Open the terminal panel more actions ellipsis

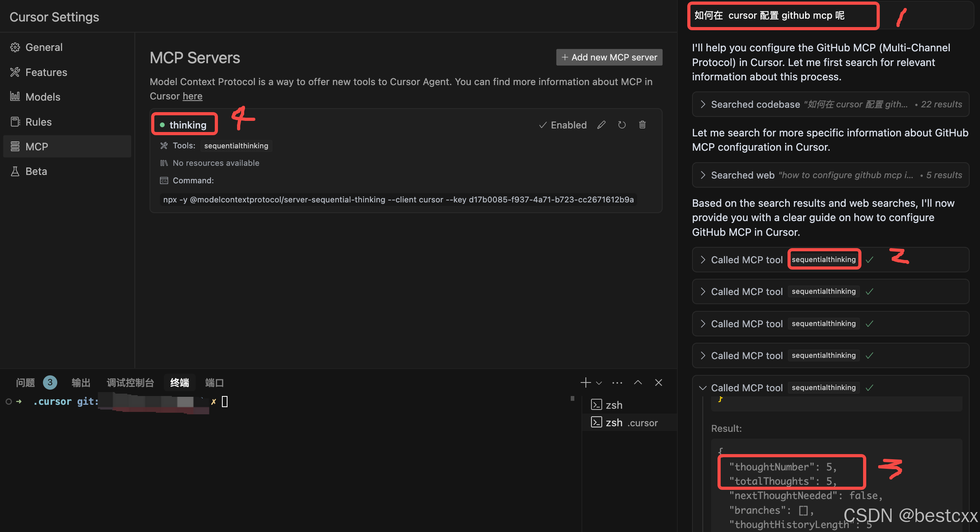pos(617,382)
